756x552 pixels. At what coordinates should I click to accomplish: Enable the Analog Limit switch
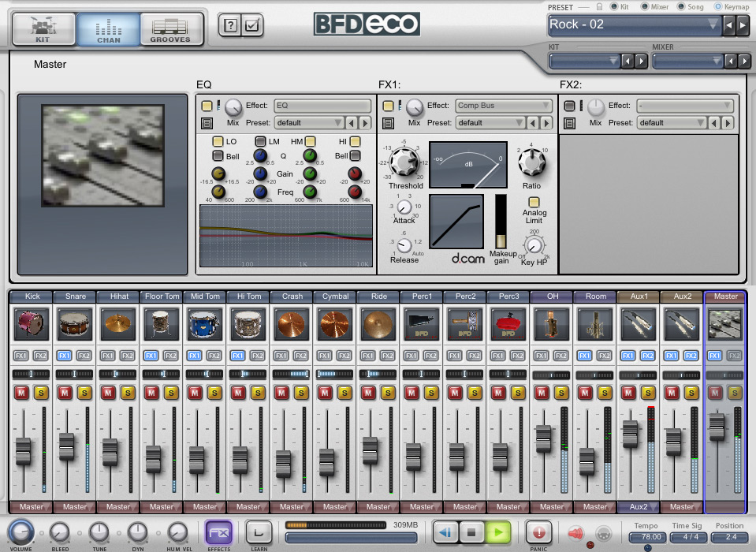pos(534,202)
